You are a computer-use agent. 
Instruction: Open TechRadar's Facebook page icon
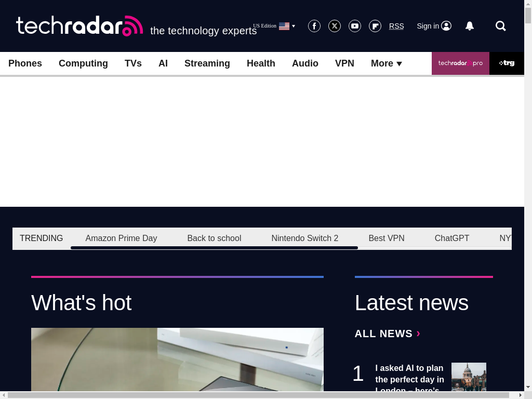314,26
